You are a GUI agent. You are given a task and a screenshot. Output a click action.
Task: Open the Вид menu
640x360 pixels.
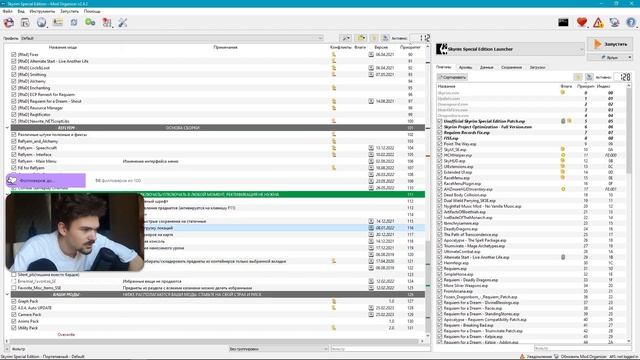pyautogui.click(x=21, y=11)
